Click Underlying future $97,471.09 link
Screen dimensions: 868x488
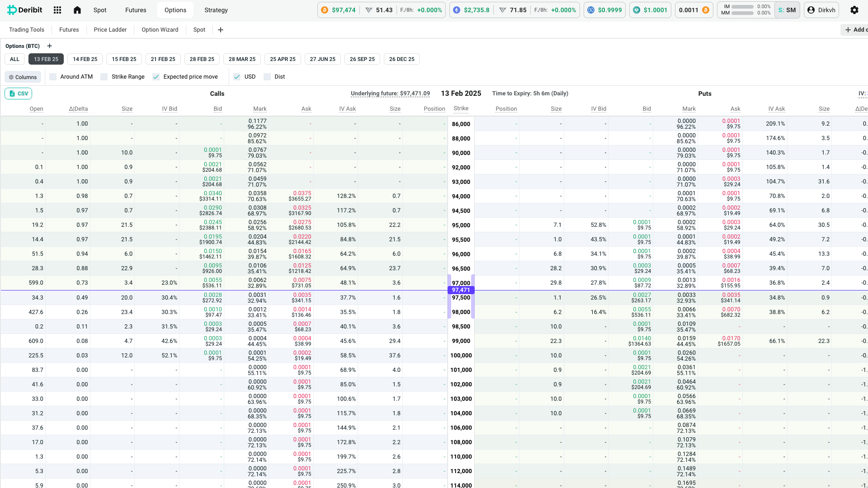point(390,94)
